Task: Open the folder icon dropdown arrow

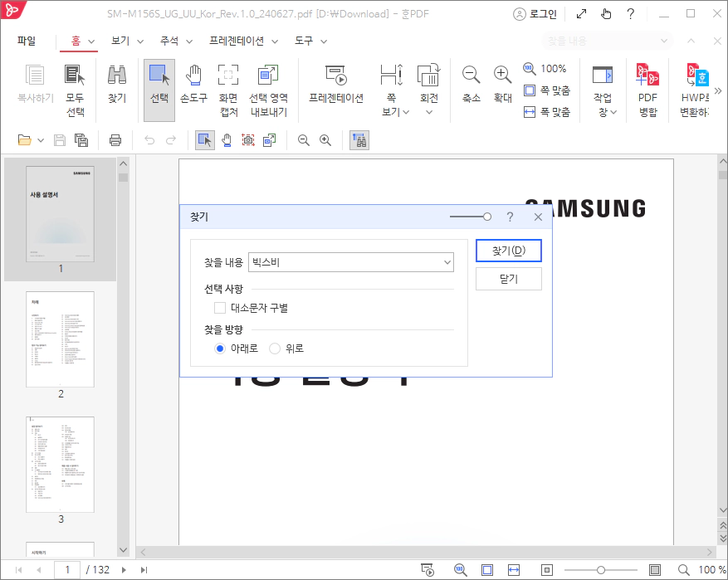Action: coord(41,140)
